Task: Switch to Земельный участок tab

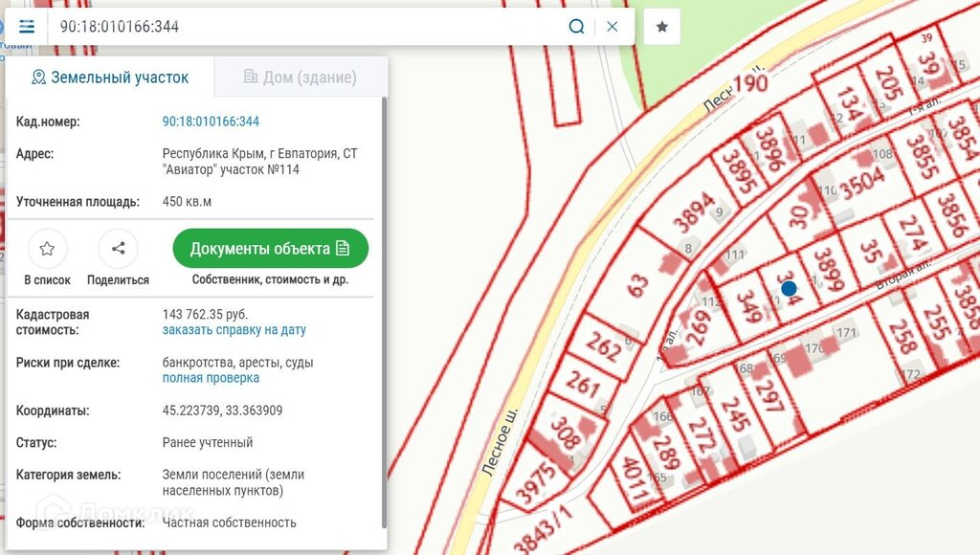Action: tap(110, 78)
